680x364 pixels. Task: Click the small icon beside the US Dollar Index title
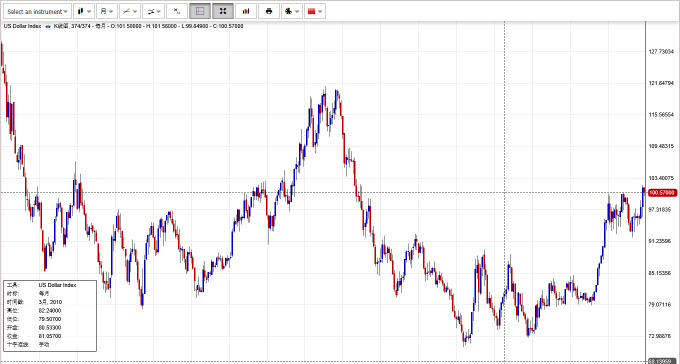point(48,26)
